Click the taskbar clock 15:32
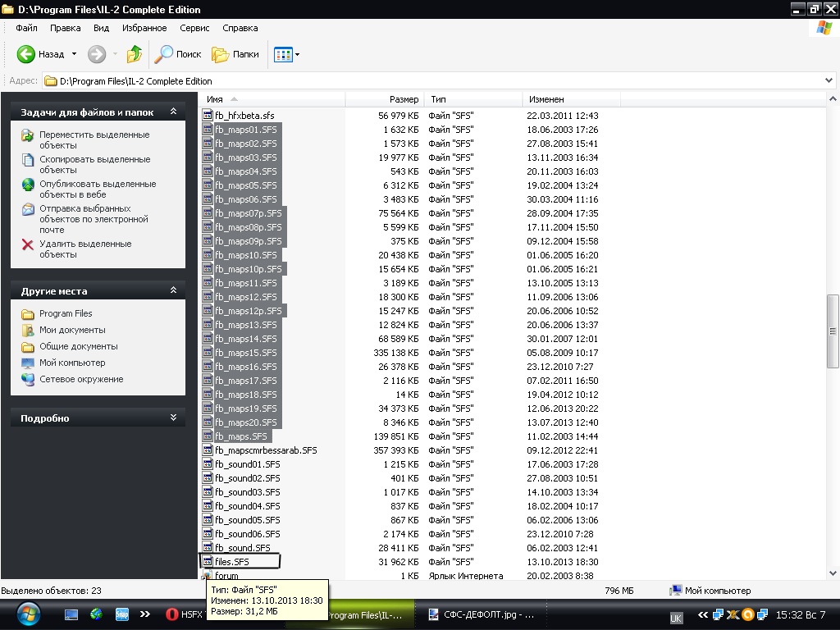The height and width of the screenshot is (630, 840). [801, 614]
